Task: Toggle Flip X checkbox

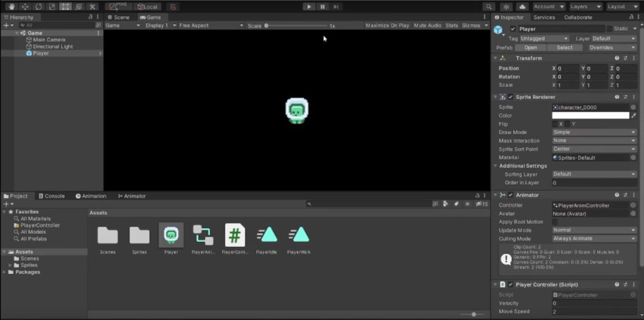Action: point(555,124)
